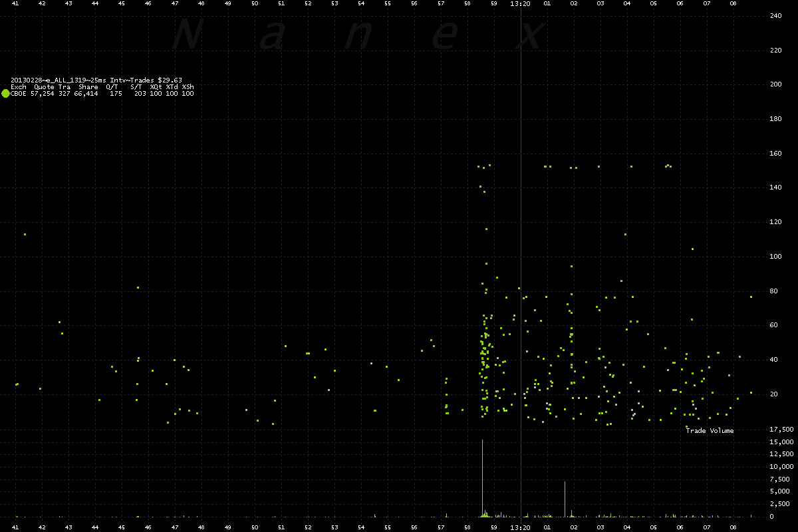The width and height of the screenshot is (798, 532).
Task: Click the "55" tick on the top time axis
Action: (388, 4)
